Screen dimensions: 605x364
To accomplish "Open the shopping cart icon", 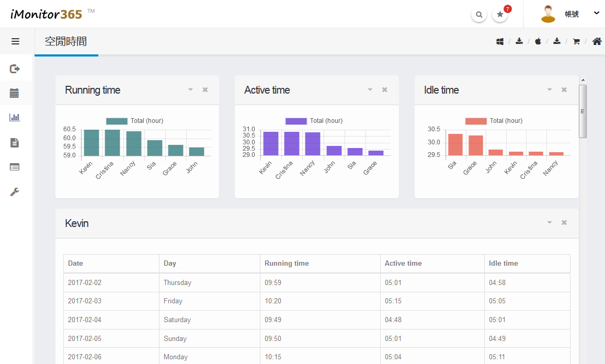I will point(576,41).
